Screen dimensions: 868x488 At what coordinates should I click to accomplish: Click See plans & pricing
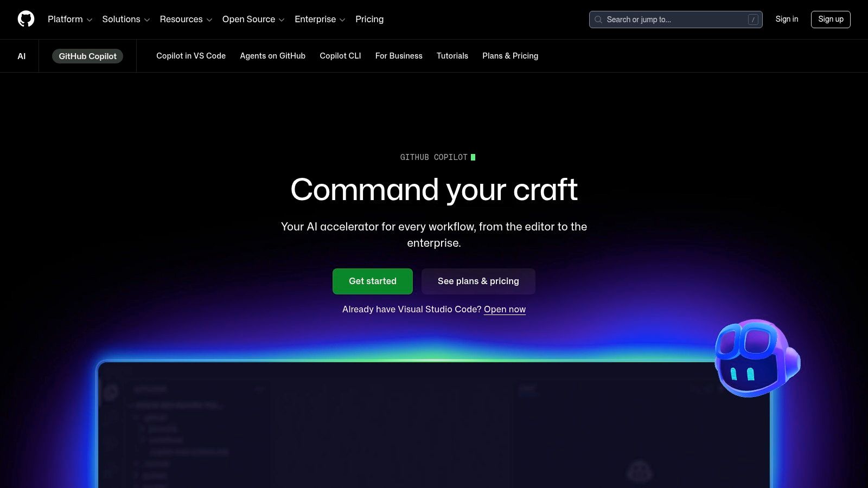click(x=478, y=281)
